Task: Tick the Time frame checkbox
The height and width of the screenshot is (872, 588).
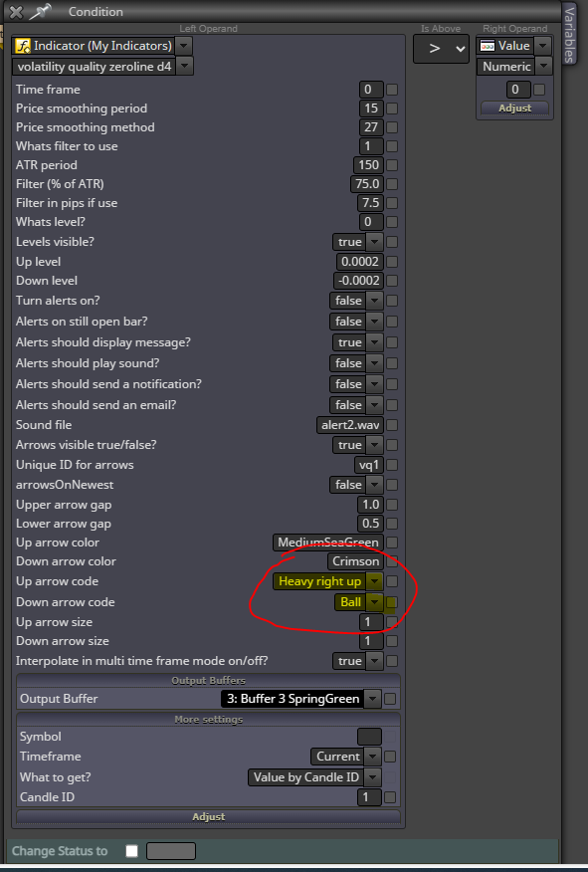Action: tap(392, 90)
